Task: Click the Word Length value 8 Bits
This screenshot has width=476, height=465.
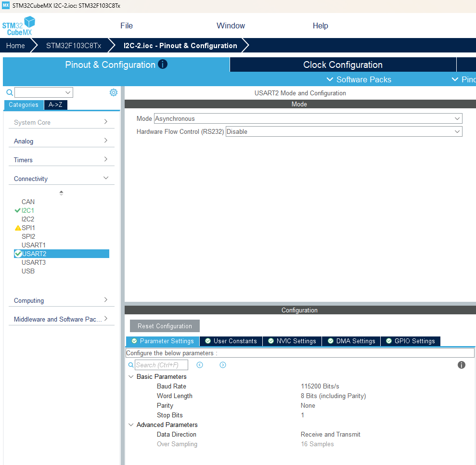Action: click(334, 396)
